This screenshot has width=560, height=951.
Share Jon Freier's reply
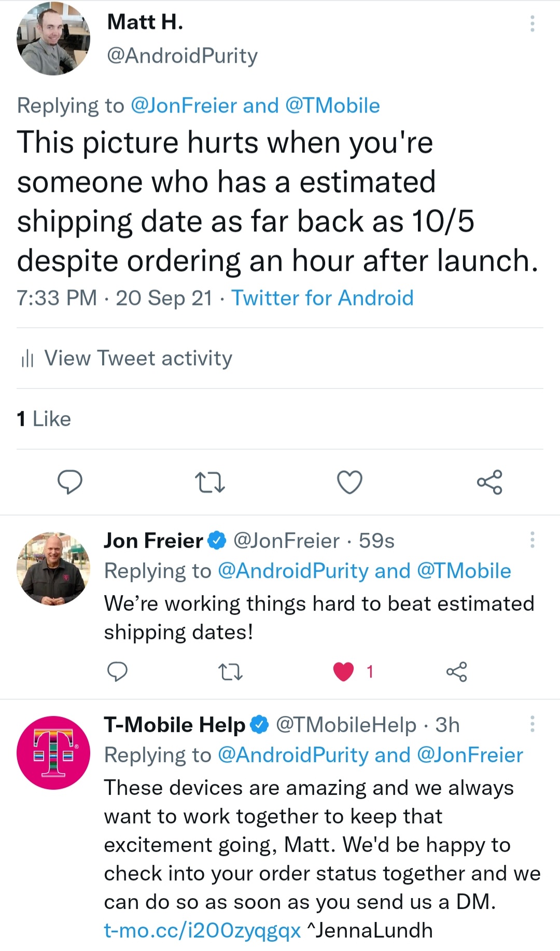pos(456,672)
